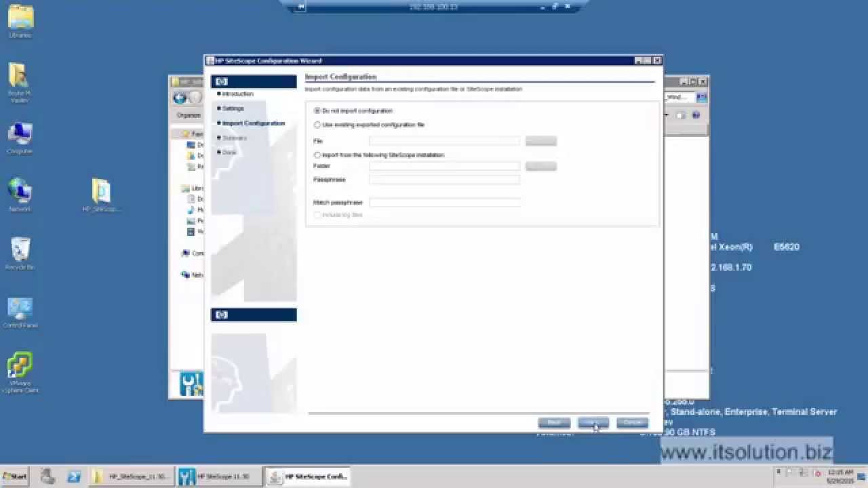The image size is (868, 488).
Task: Select Network in the background Explorer window tree
Action: [x=193, y=275]
